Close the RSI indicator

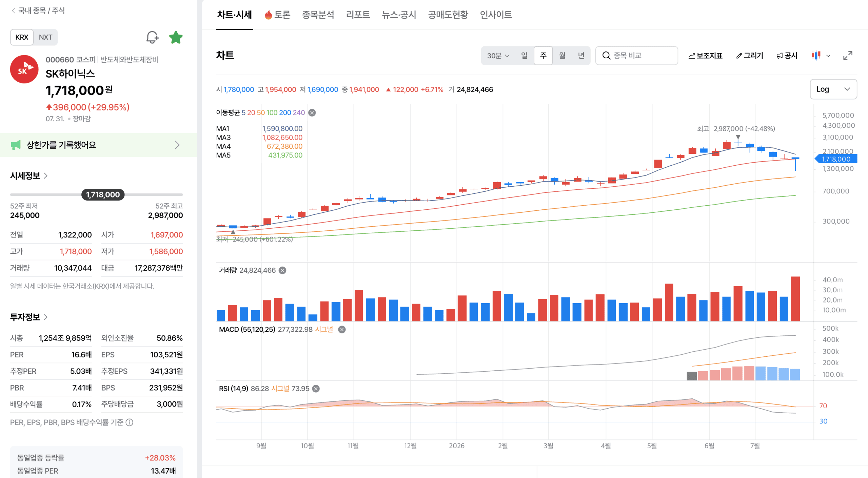point(316,389)
